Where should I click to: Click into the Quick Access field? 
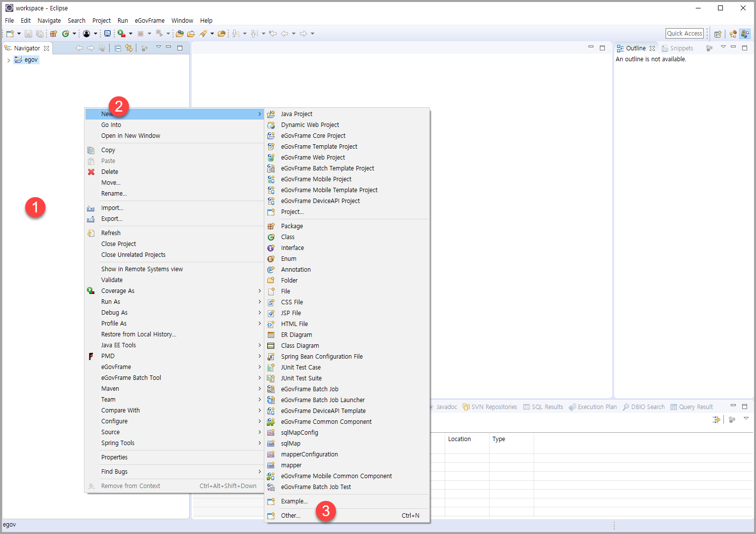coord(684,34)
